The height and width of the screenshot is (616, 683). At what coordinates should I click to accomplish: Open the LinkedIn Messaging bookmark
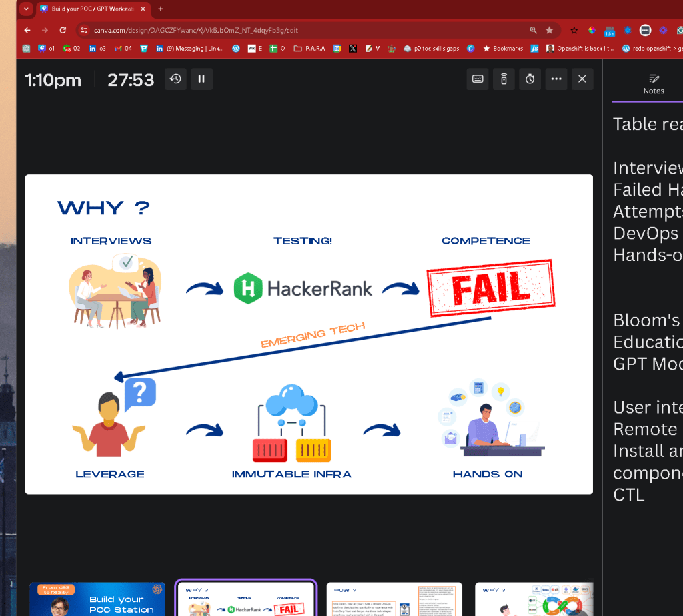click(x=190, y=49)
